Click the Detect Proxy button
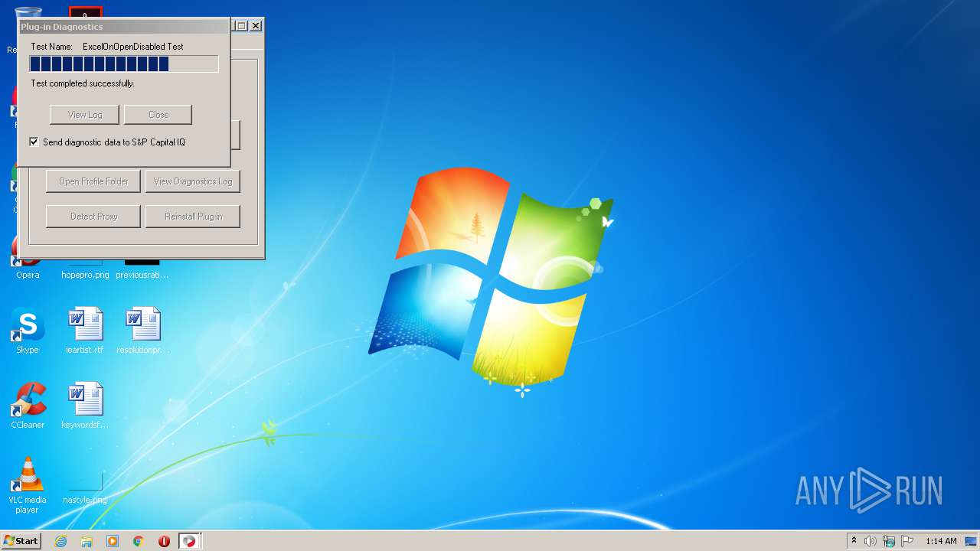980x551 pixels. coord(93,217)
